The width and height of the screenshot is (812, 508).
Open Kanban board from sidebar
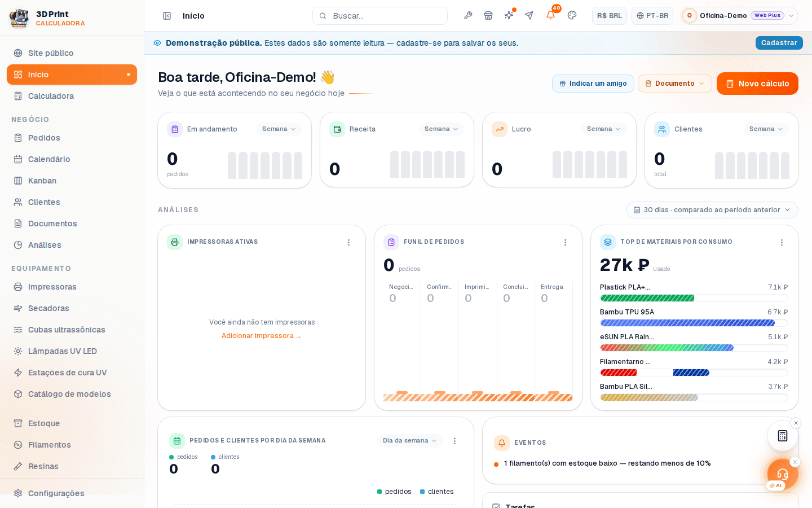click(x=72, y=181)
